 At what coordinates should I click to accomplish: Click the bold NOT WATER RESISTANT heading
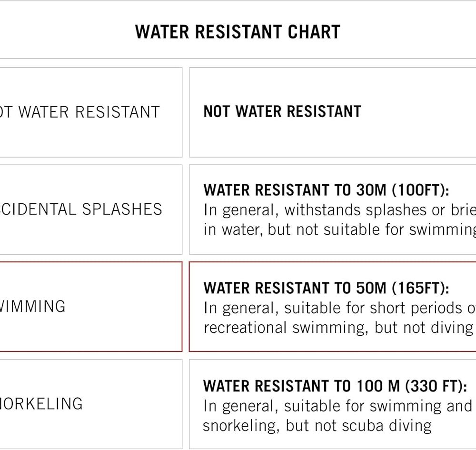[282, 111]
